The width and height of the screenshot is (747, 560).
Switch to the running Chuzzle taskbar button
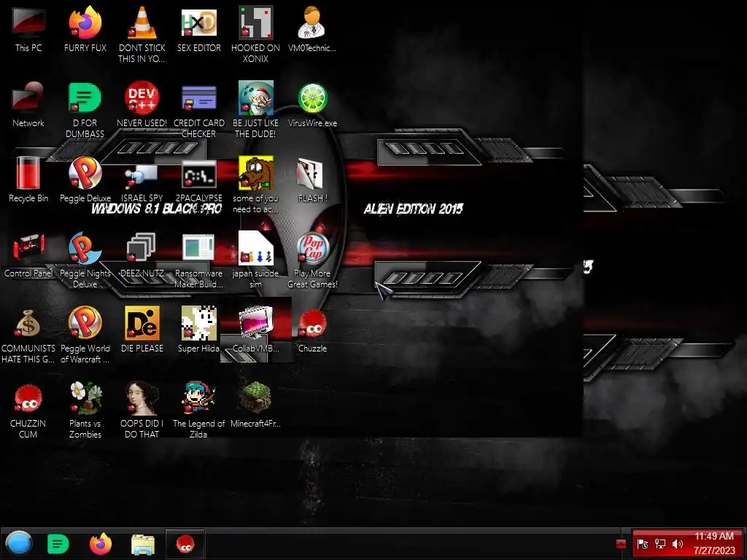[x=185, y=544]
